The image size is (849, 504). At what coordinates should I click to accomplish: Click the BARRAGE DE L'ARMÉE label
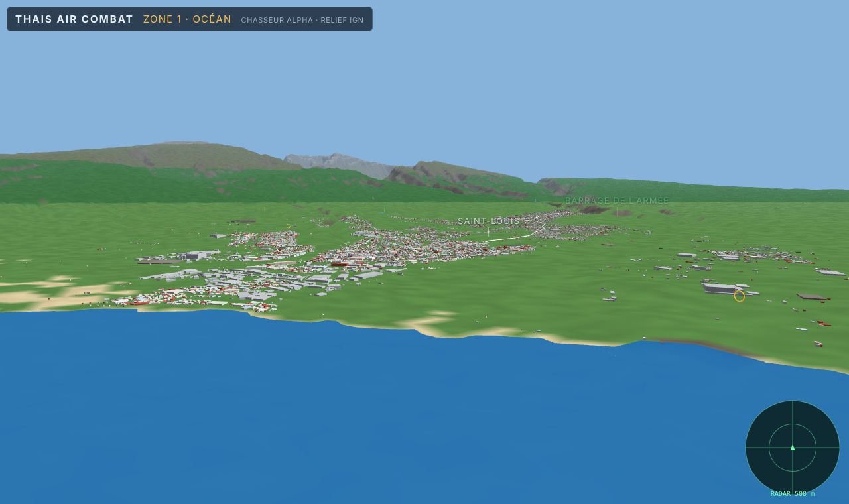(617, 200)
